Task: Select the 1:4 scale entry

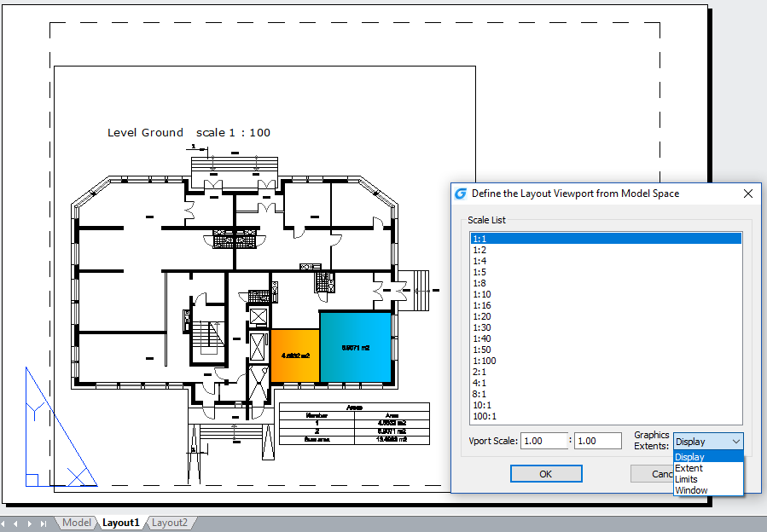Action: 606,261
